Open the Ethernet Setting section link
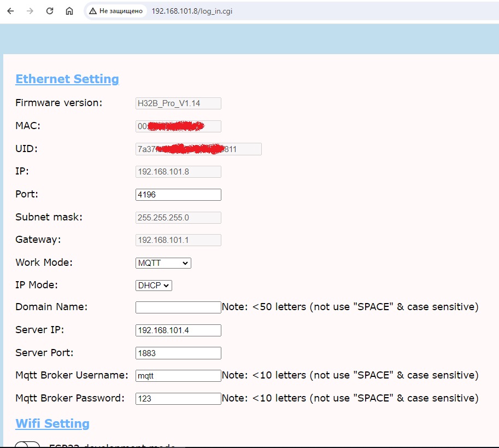499x448 pixels. [67, 79]
